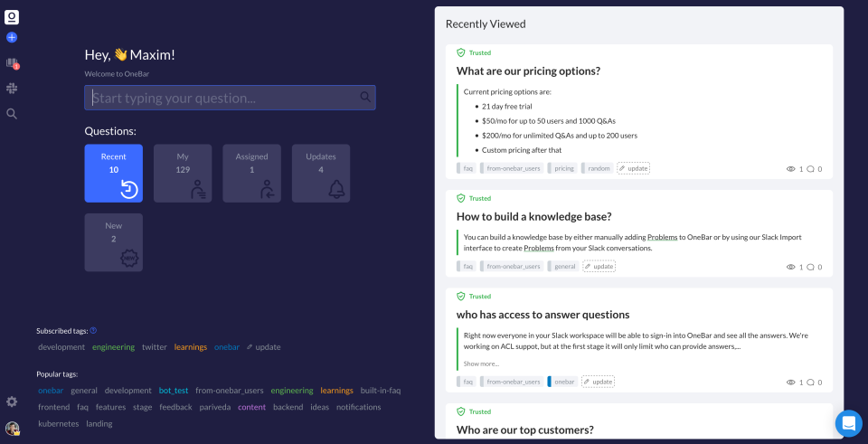Open the settings gear icon
Screen dimensions: 868x444
tap(12, 401)
